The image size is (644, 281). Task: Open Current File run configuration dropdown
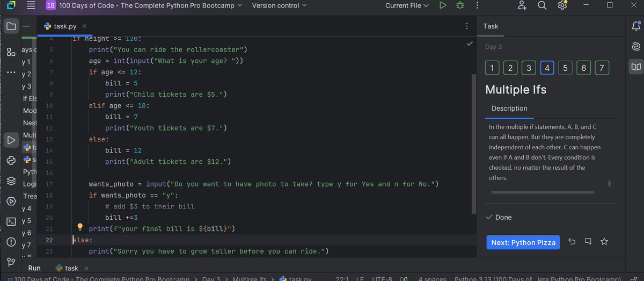407,5
